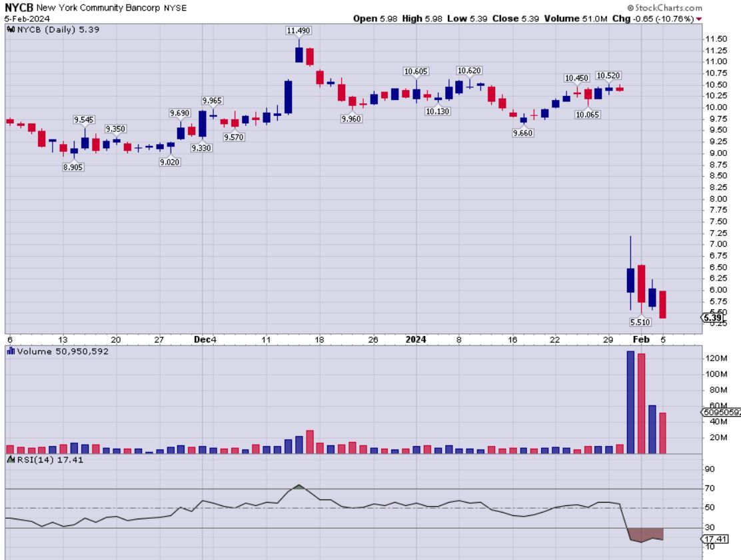
Task: Click the RSI(14) 17.41 panel legend
Action: point(50,460)
